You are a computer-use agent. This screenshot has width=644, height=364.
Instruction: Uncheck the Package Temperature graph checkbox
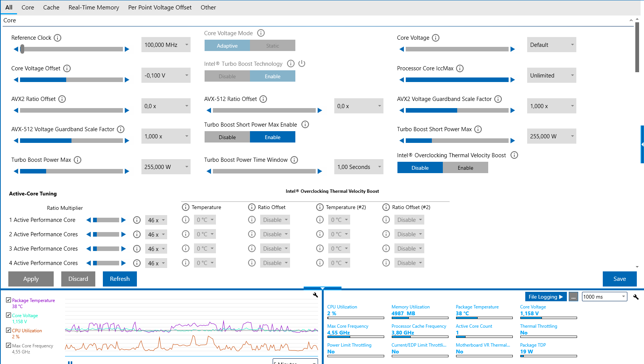point(8,300)
